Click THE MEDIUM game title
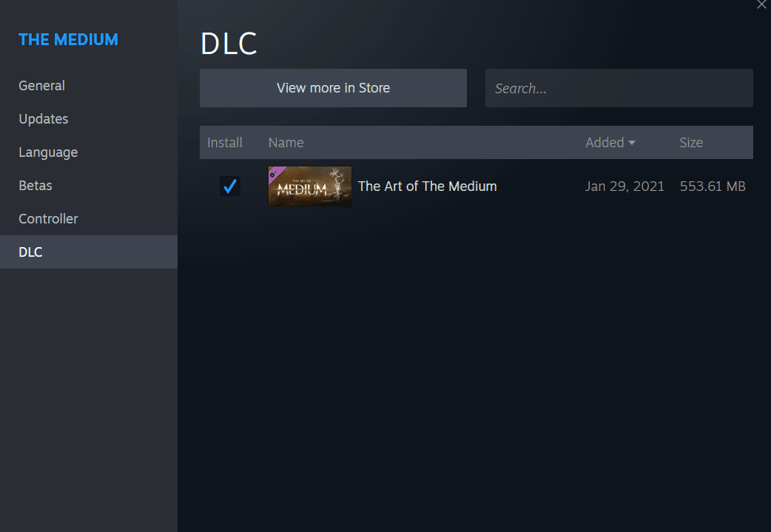The image size is (771, 532). click(x=68, y=39)
